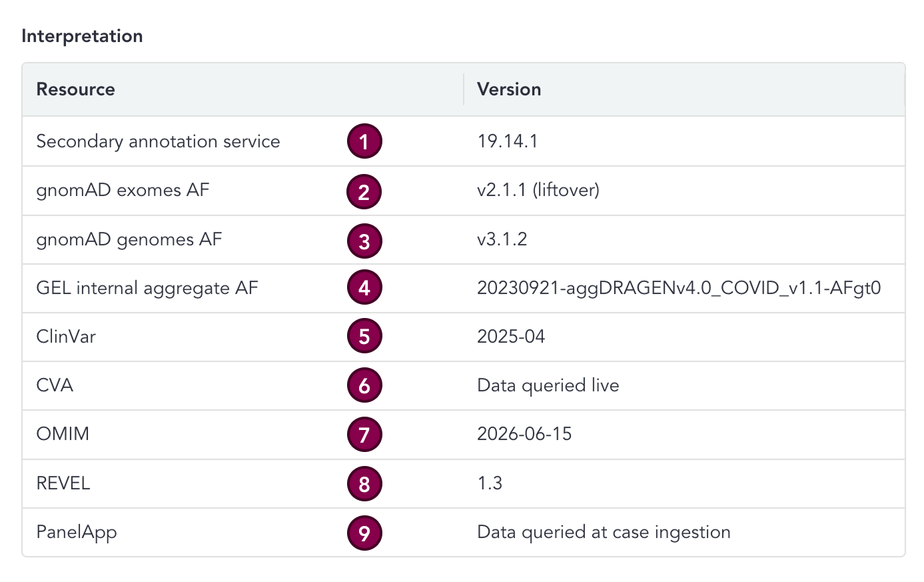Select the Data queried at case ingestion text

[604, 532]
